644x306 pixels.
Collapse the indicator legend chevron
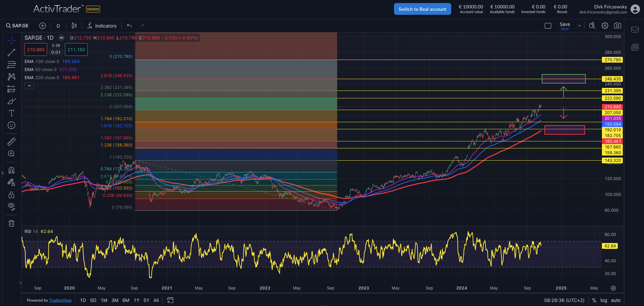(x=29, y=86)
